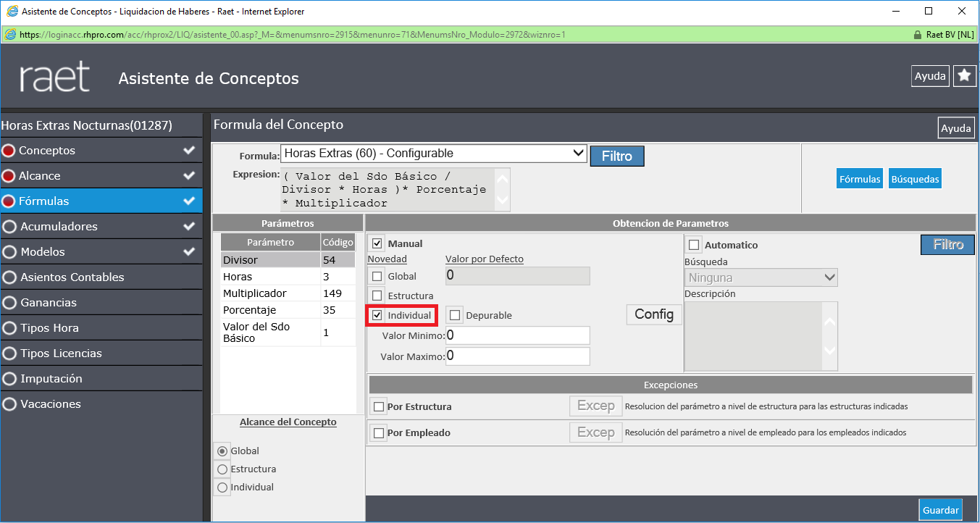The width and height of the screenshot is (980, 523).
Task: Click the Filtro button next to Formula
Action: [x=617, y=156]
